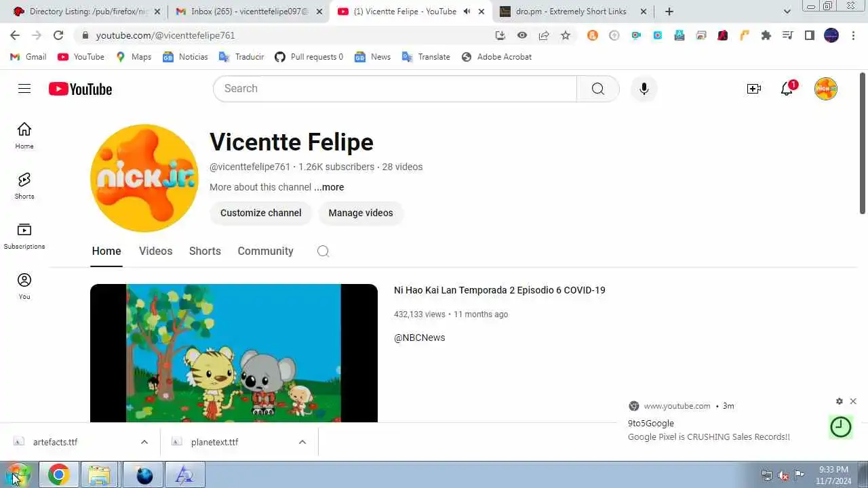Expand channel description with ...more
This screenshot has height=488, width=868.
329,187
